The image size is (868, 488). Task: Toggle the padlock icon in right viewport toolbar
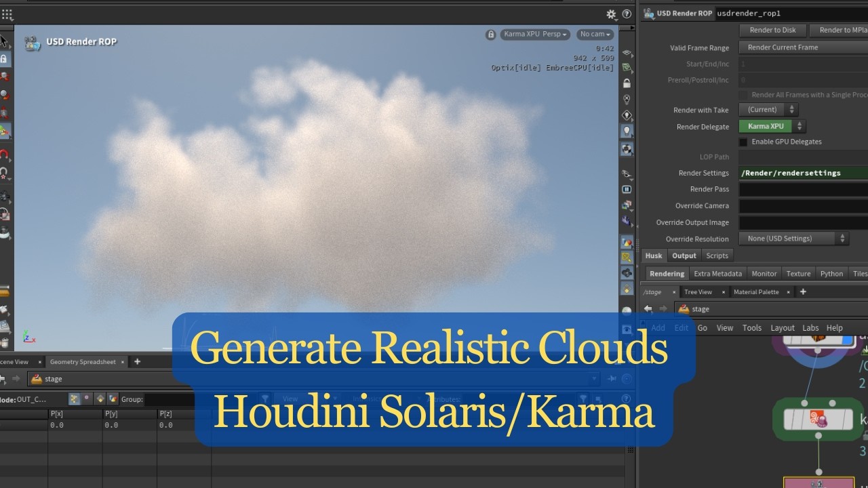pyautogui.click(x=627, y=83)
